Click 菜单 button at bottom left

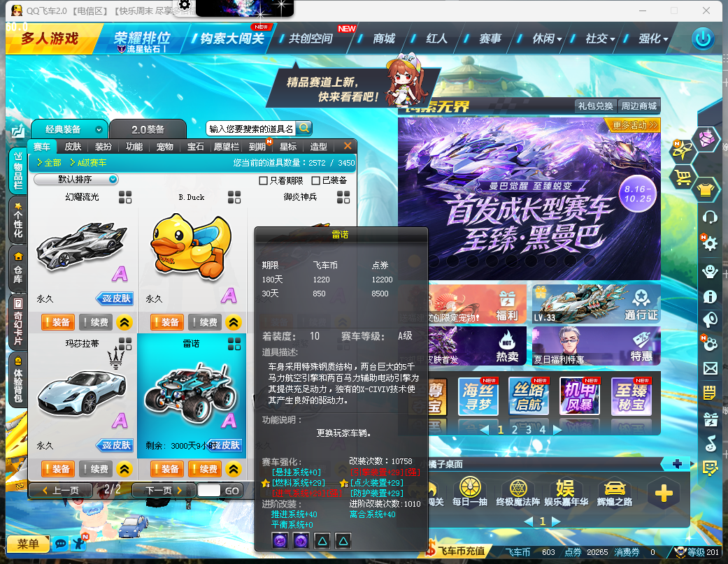(28, 544)
